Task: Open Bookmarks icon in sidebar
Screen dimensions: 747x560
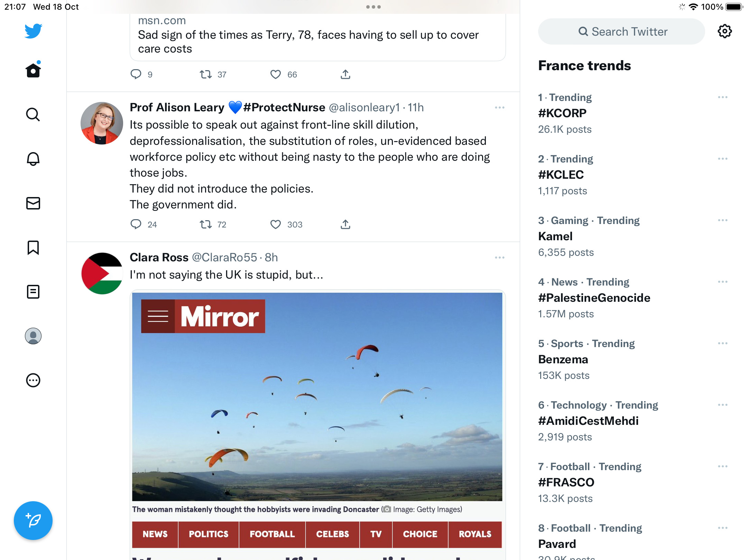Action: (x=33, y=248)
